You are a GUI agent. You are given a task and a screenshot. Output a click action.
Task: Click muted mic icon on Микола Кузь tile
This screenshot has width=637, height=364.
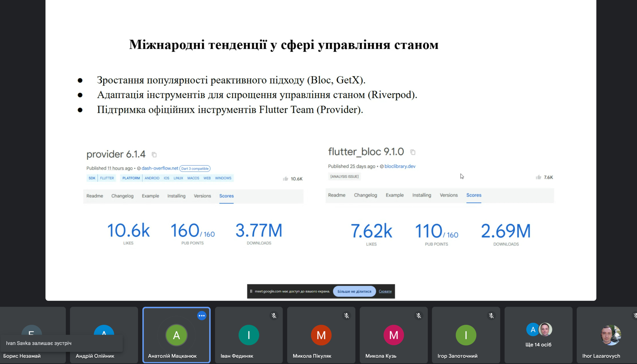click(419, 316)
